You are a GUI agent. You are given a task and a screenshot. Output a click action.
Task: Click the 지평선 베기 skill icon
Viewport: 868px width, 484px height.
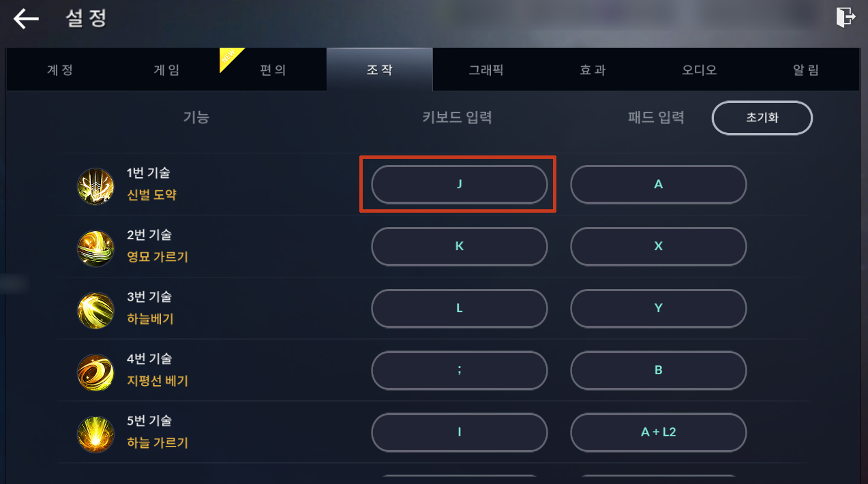(95, 372)
